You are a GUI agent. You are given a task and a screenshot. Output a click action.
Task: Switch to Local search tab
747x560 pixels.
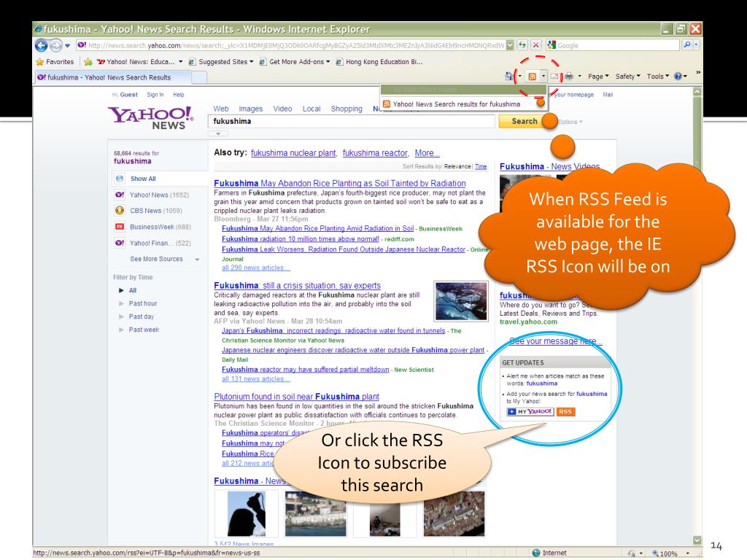pyautogui.click(x=311, y=109)
